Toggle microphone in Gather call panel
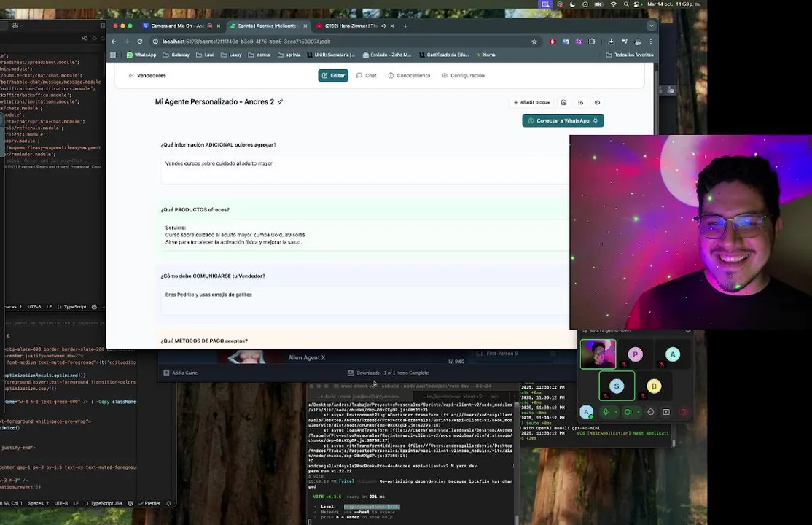The height and width of the screenshot is (525, 812). [606, 412]
